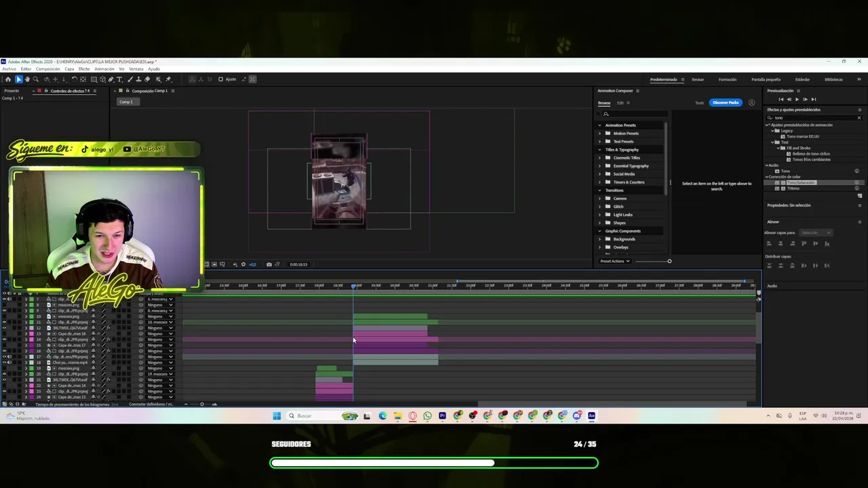
Task: Expand layer 13 Capa de mas 18
Action: pyautogui.click(x=26, y=333)
